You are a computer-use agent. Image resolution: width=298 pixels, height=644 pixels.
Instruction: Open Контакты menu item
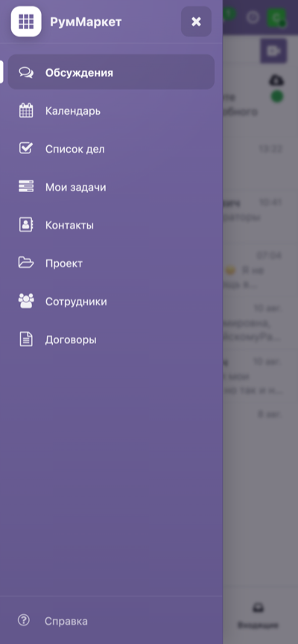pyautogui.click(x=111, y=226)
